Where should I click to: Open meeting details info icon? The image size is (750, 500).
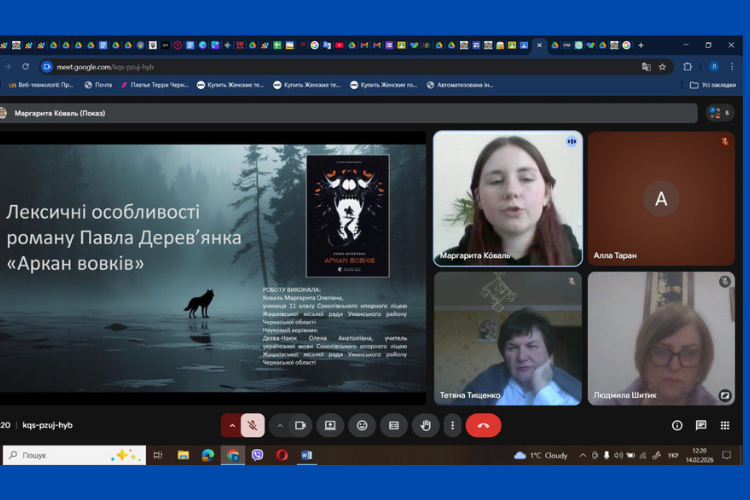click(677, 425)
